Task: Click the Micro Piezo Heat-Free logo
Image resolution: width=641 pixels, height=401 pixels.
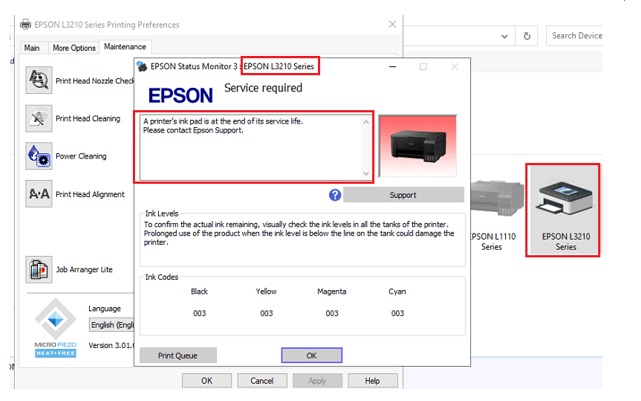Action: pos(55,328)
